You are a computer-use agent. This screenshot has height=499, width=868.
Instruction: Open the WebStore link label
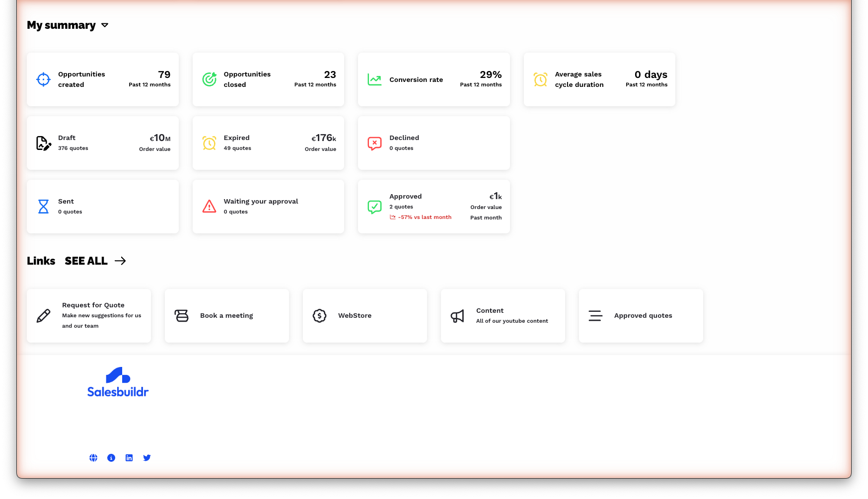pyautogui.click(x=355, y=316)
